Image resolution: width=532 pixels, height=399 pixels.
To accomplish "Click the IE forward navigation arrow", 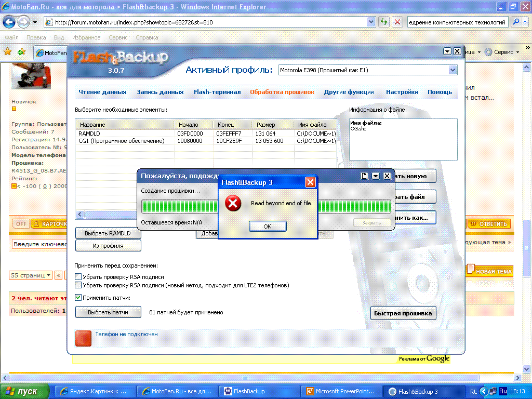I will coord(23,22).
